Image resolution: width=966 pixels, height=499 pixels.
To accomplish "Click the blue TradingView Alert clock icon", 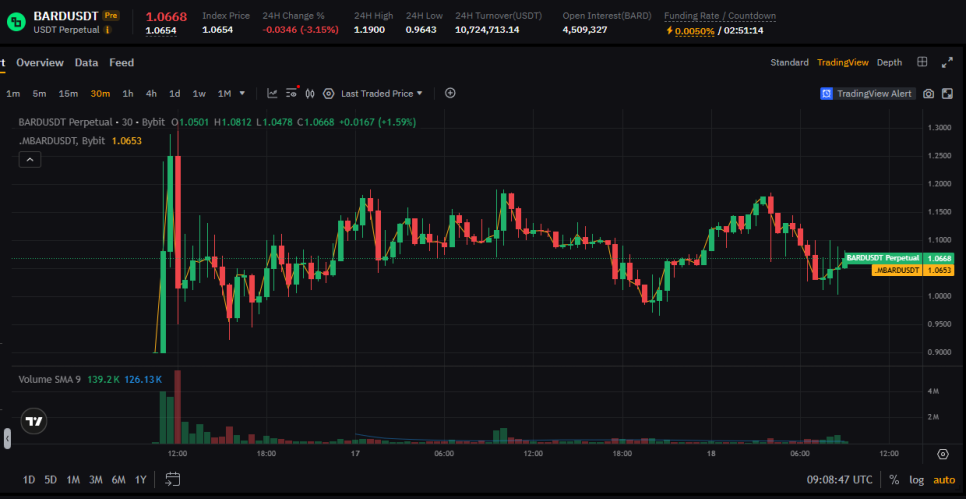I will (826, 94).
